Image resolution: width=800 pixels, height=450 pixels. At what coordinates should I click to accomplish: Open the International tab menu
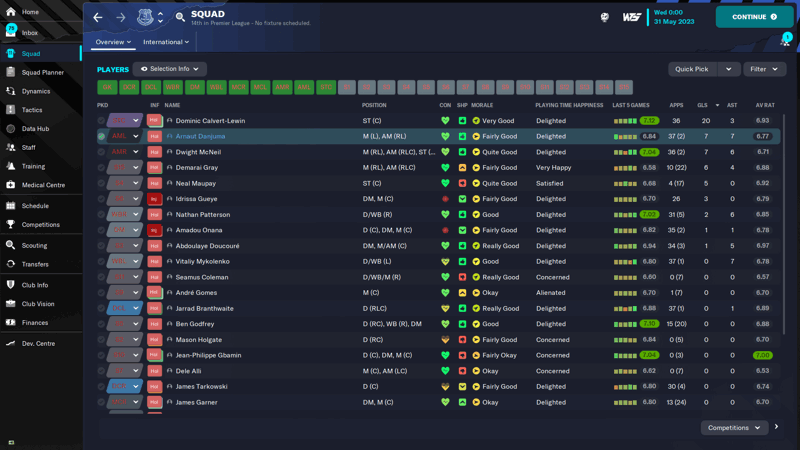tap(166, 42)
